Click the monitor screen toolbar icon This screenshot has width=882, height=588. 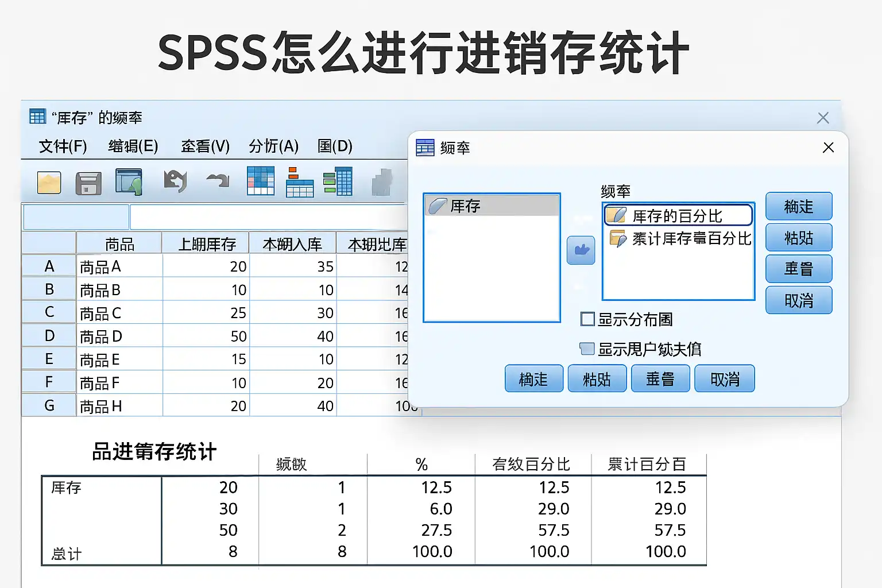[129, 181]
